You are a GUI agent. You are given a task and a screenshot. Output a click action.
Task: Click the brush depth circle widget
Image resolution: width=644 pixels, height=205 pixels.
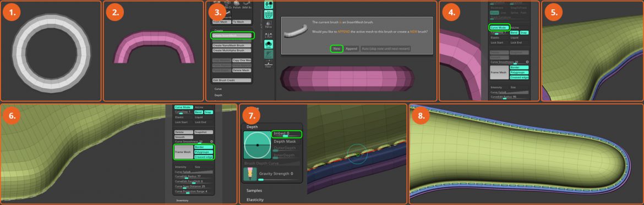click(257, 145)
